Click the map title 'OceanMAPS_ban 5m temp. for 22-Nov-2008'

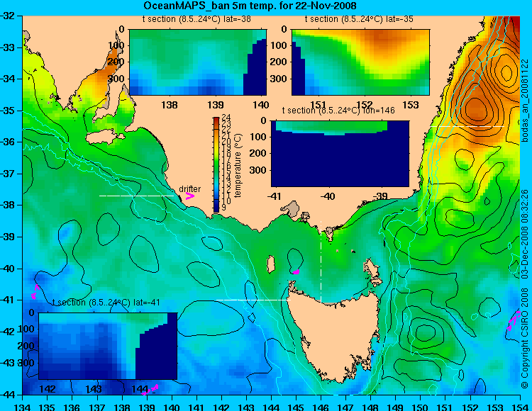tap(250, 6)
